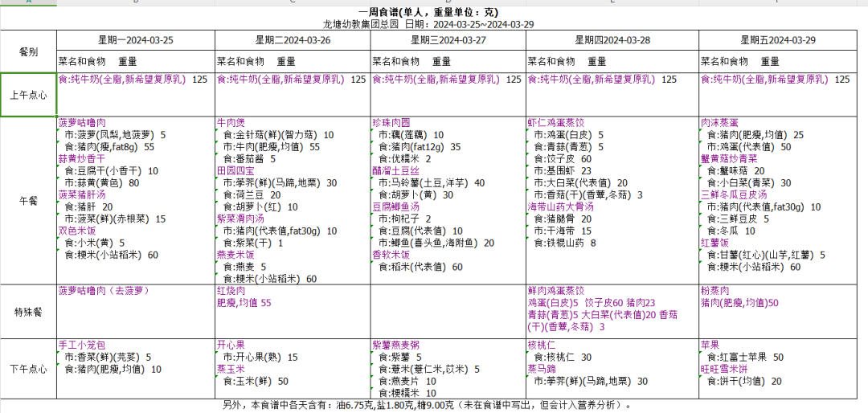Select the dish name 田园四宝
868x413 pixels.
tap(235, 171)
